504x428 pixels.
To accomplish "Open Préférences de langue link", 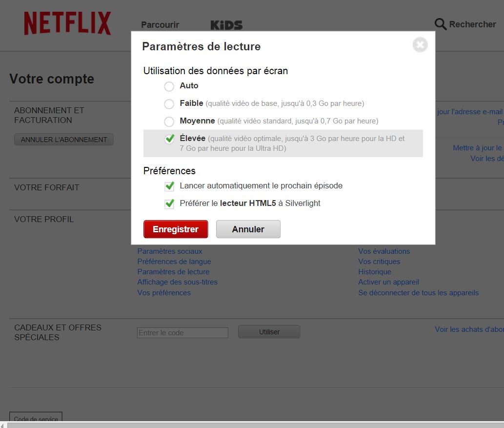I will (x=174, y=262).
